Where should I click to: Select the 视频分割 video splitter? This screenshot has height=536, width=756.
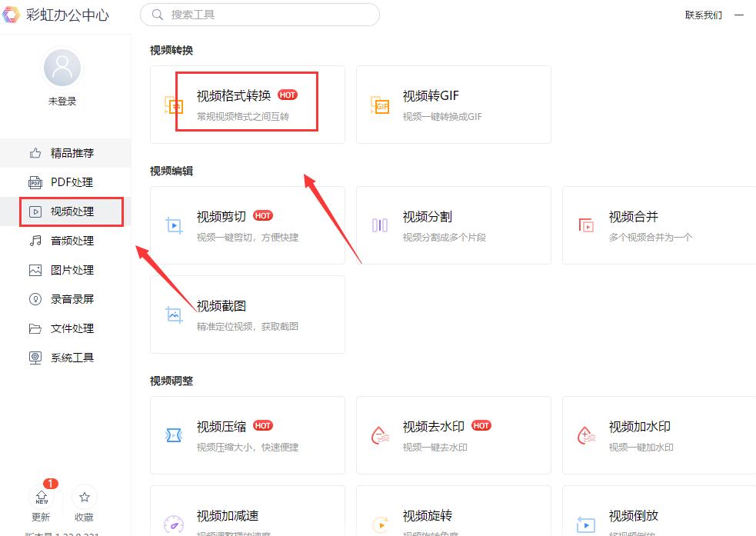[x=454, y=225]
